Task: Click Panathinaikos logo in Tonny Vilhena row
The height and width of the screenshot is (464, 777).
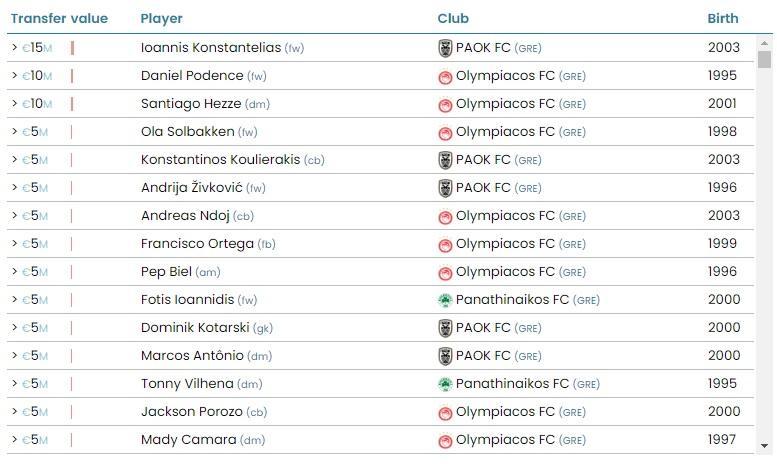Action: coord(445,384)
